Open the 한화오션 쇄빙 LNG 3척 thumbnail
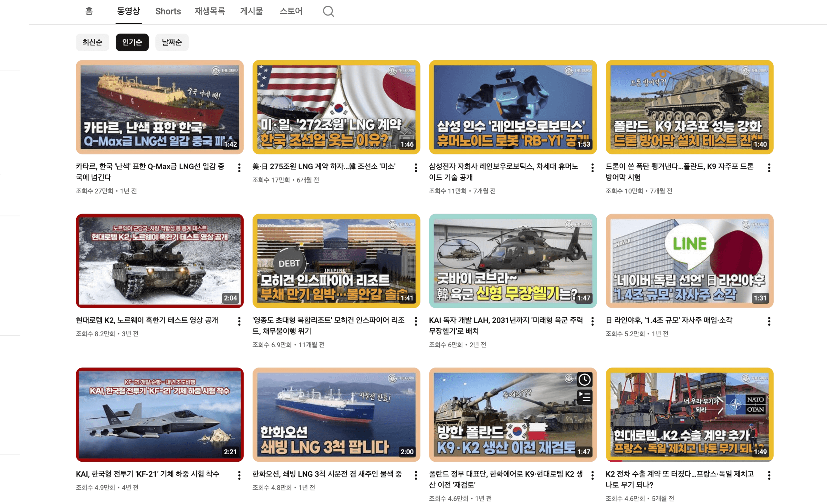This screenshot has height=504, width=827. (x=336, y=415)
